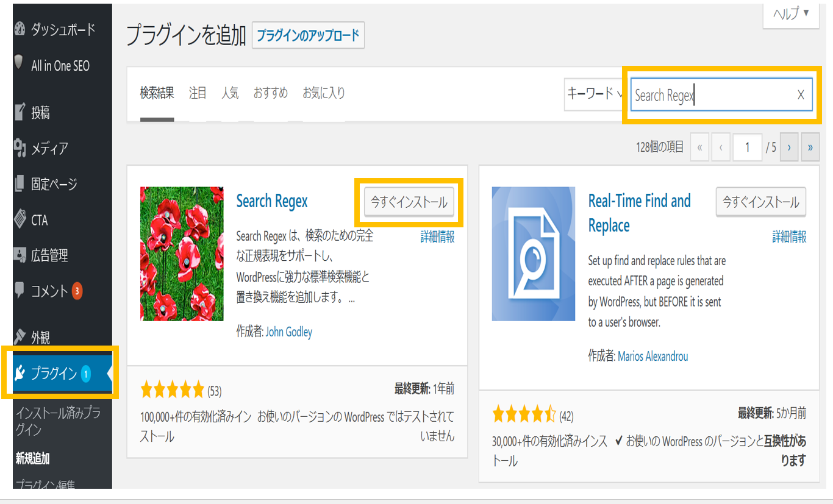Click 最終更新: 5か月前 text
This screenshot has height=504, width=833.
coord(772,413)
